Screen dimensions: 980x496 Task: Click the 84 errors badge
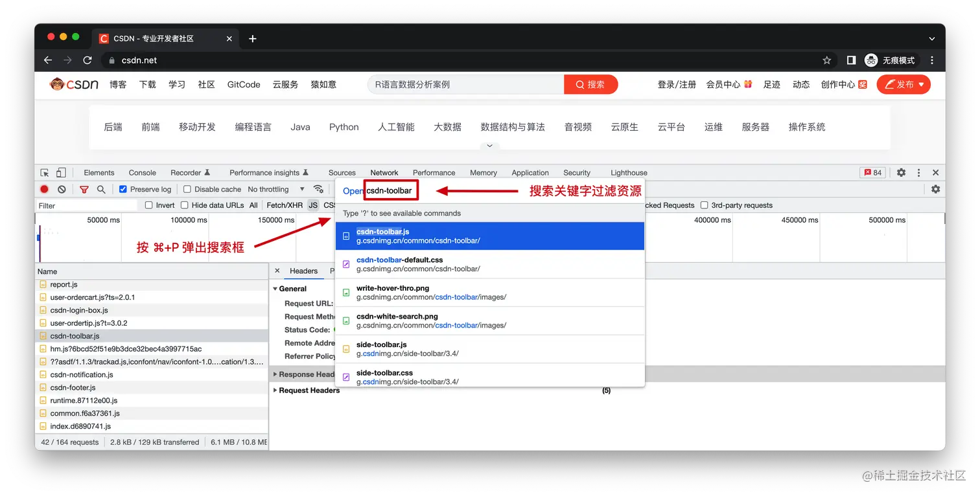pyautogui.click(x=872, y=173)
